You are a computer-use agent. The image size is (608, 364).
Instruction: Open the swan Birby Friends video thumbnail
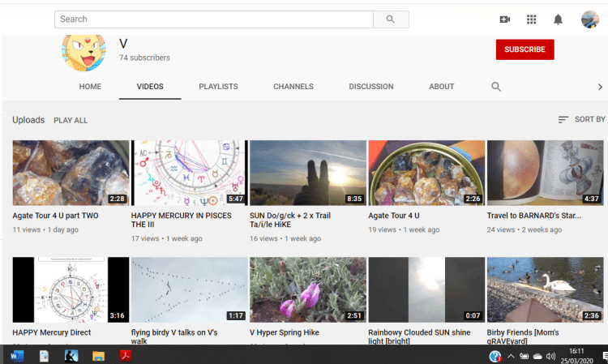pyautogui.click(x=545, y=289)
